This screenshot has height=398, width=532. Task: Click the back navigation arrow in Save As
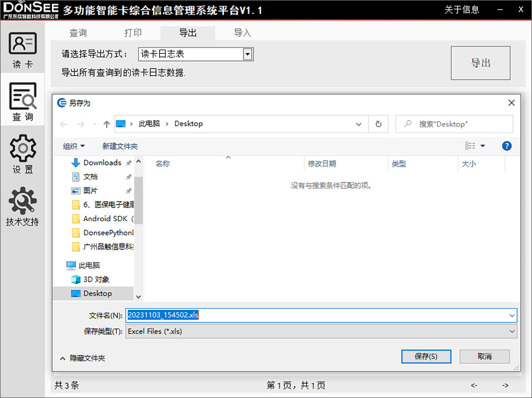(x=63, y=124)
